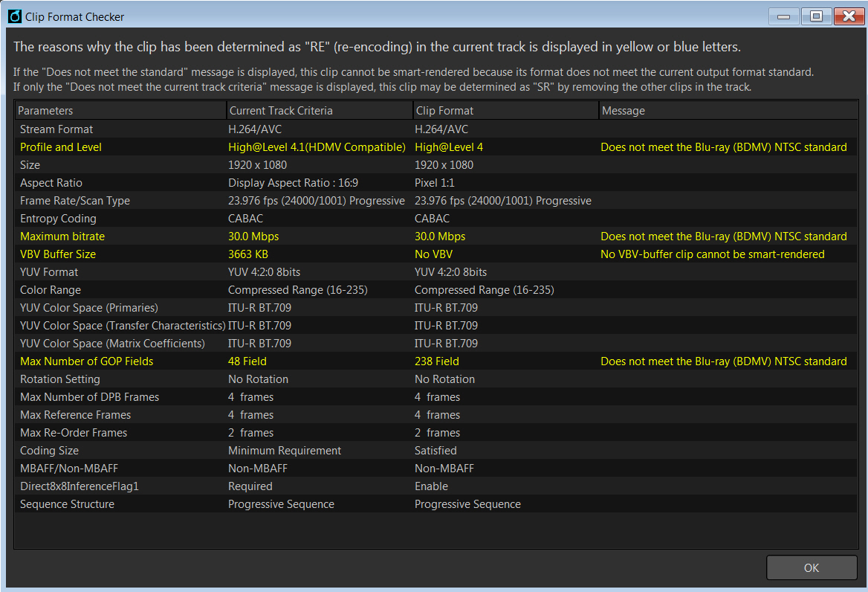
Task: Click the 3663 KB criteria value
Action: 248,254
